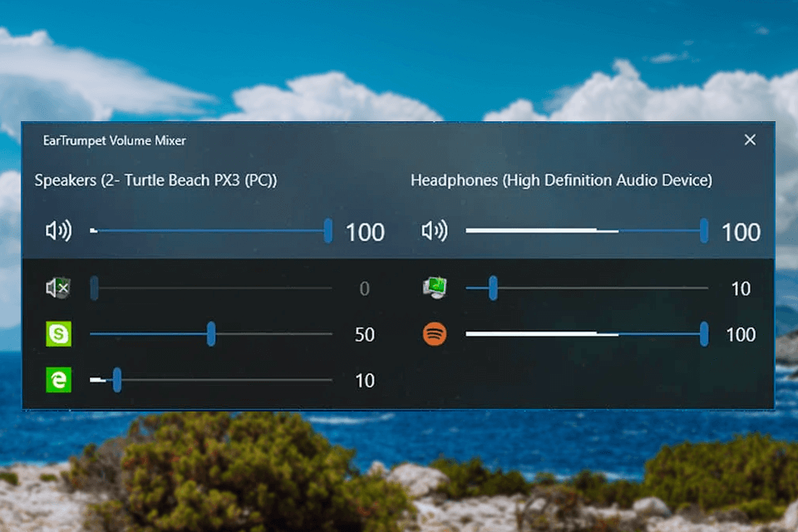Click the Speakers master volume value 100
The width and height of the screenshot is (798, 532).
[x=365, y=232]
